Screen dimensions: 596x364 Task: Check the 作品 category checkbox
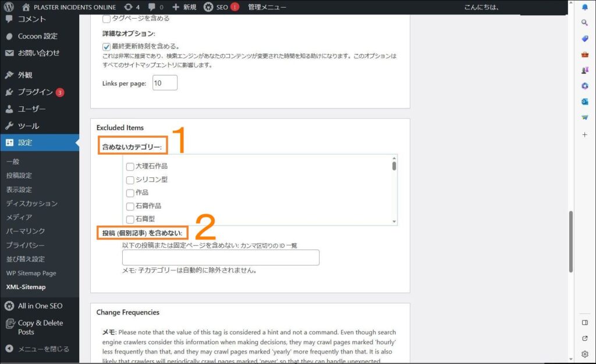pyautogui.click(x=130, y=193)
